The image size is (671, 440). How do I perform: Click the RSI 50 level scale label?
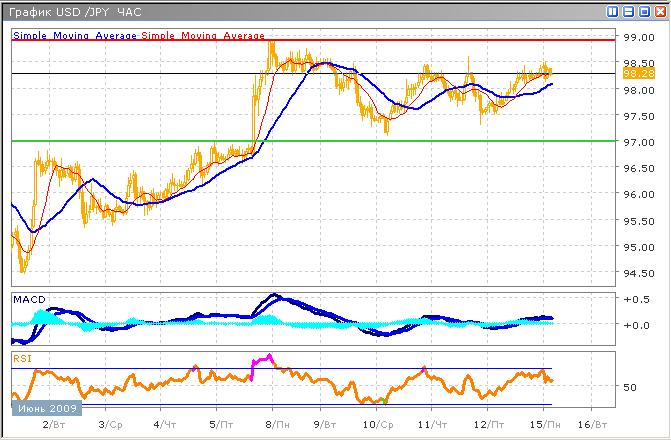click(x=630, y=387)
